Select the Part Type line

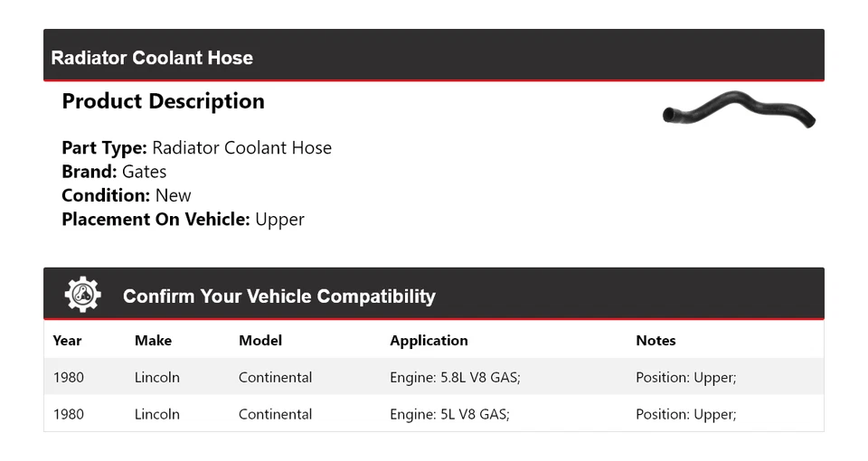coord(196,148)
